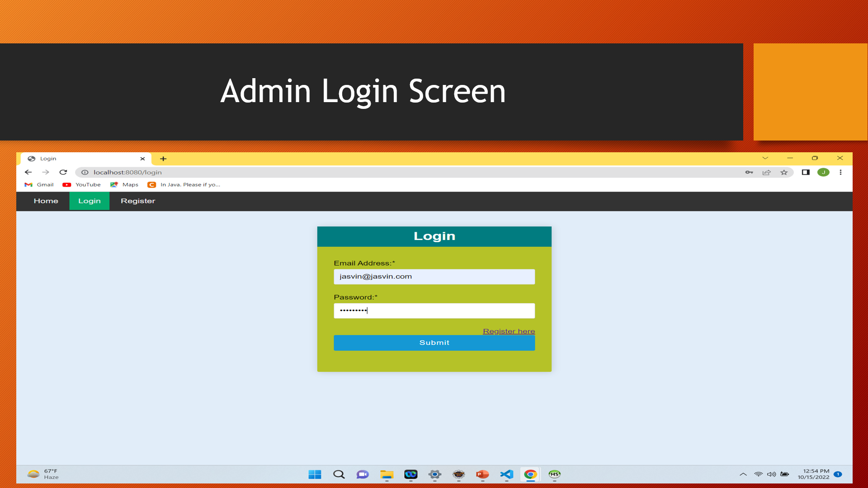Open taskbar Search
The image size is (868, 488).
(339, 474)
